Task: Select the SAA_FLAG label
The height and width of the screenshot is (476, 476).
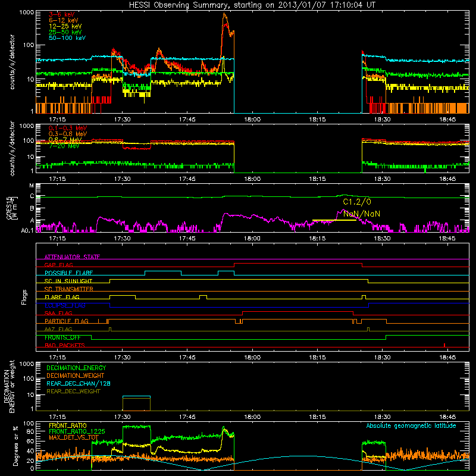Action: coord(58,313)
